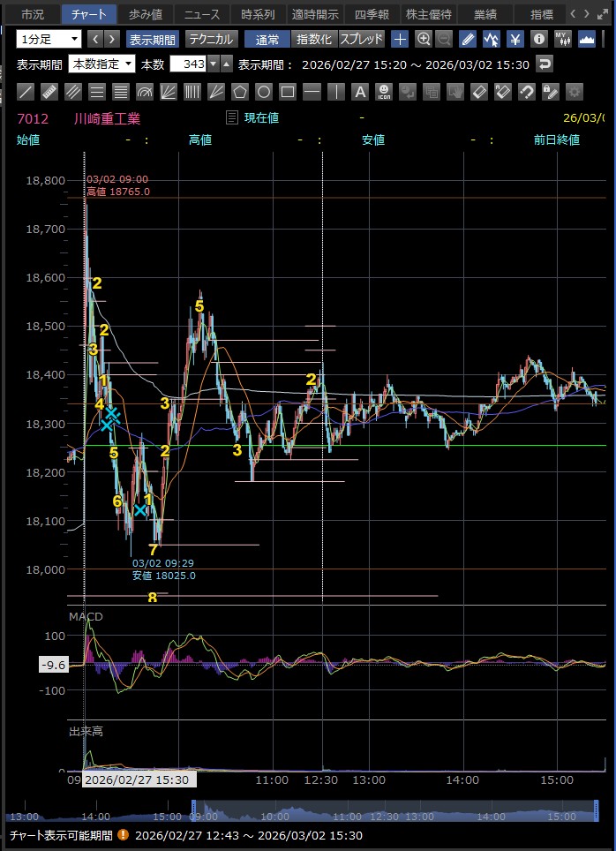Click the crosshair cursor icon
The width and height of the screenshot is (616, 851).
coord(400,39)
